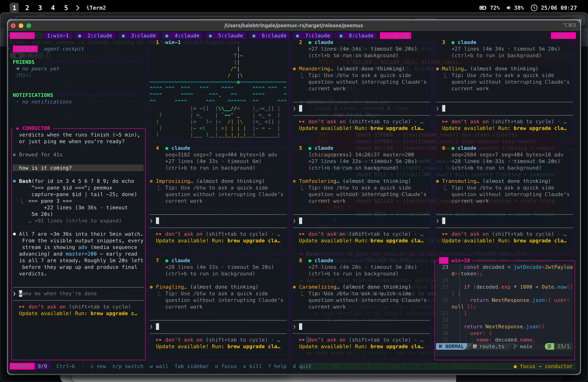Click the status dot of pane 4 claude

(167, 148)
